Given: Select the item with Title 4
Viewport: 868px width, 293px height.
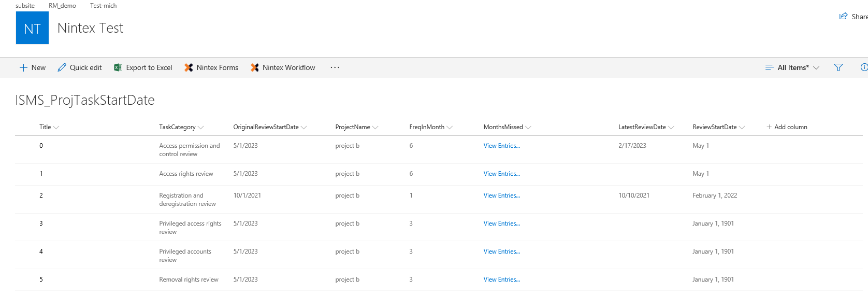Looking at the screenshot, I should click(x=41, y=252).
